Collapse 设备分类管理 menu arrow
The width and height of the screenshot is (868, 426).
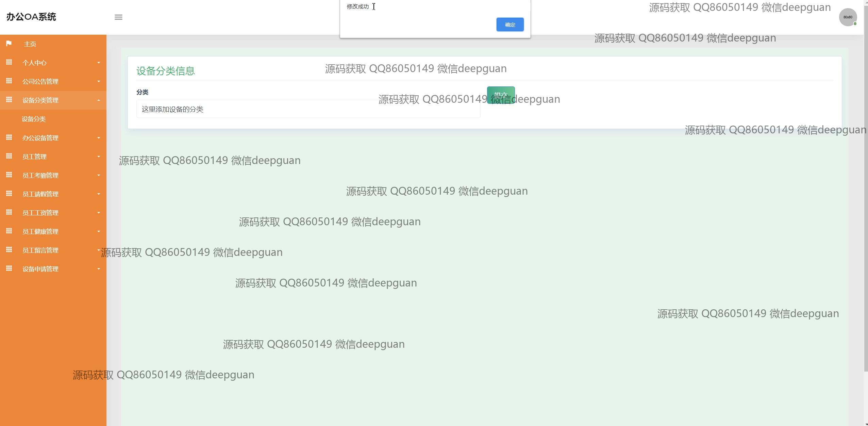[x=99, y=100]
